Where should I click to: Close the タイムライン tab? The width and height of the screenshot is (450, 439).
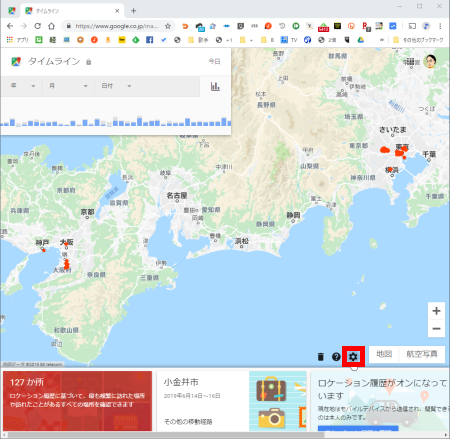coord(117,11)
